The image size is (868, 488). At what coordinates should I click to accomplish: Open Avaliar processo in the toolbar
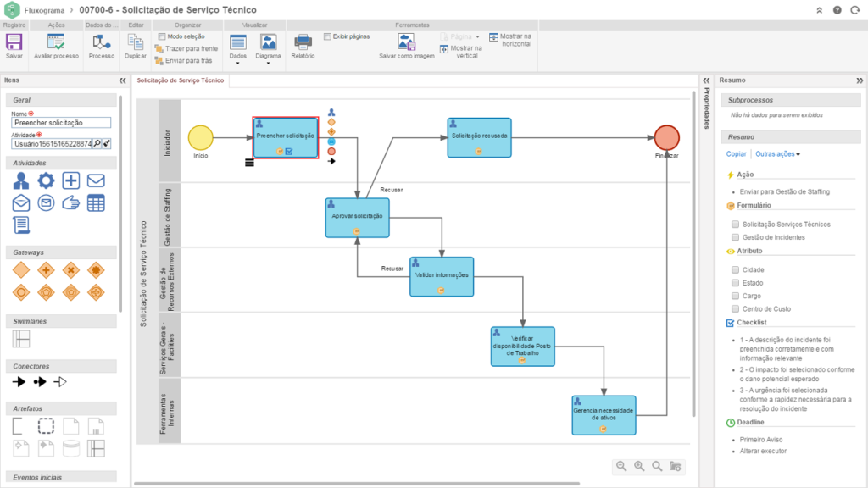pyautogui.click(x=56, y=42)
